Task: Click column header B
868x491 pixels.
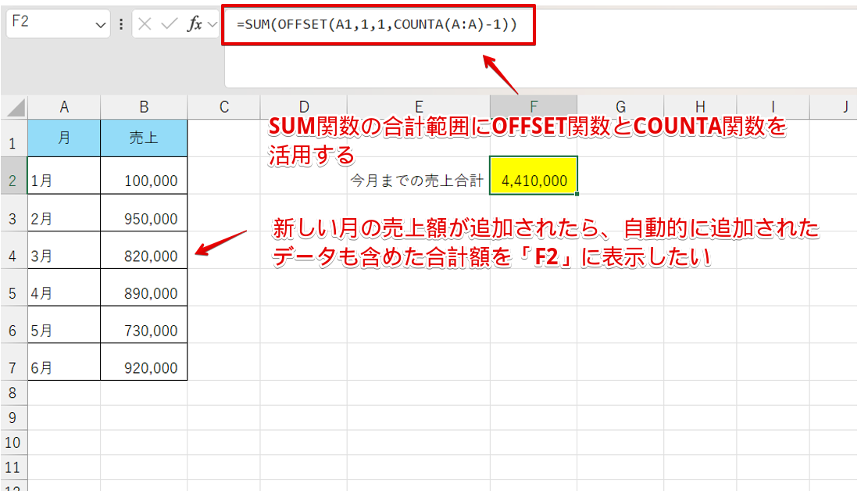Action: click(x=144, y=106)
